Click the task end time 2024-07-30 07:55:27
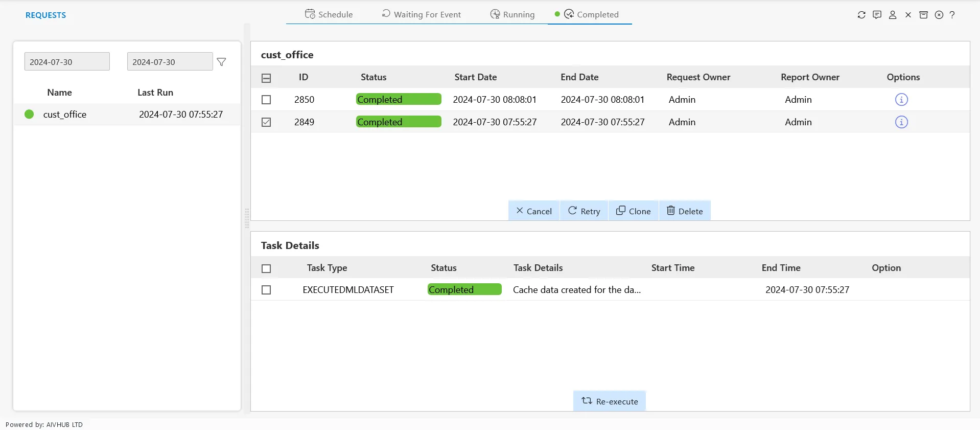The image size is (980, 430). coord(807,290)
